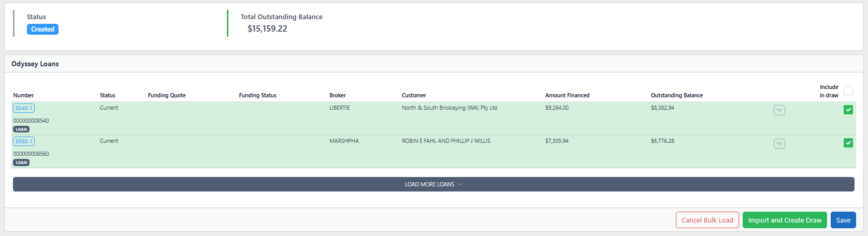
Task: Expand row details for loan 8540-1
Action: (x=779, y=110)
